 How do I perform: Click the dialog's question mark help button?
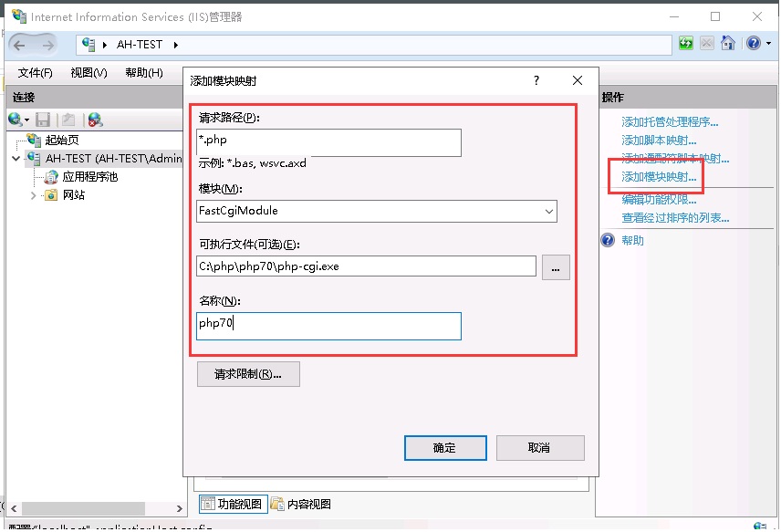(536, 80)
